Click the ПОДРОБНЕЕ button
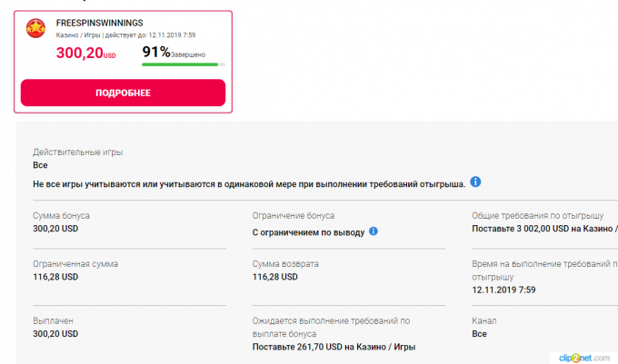Screen dimensions: 618x364 point(123,93)
